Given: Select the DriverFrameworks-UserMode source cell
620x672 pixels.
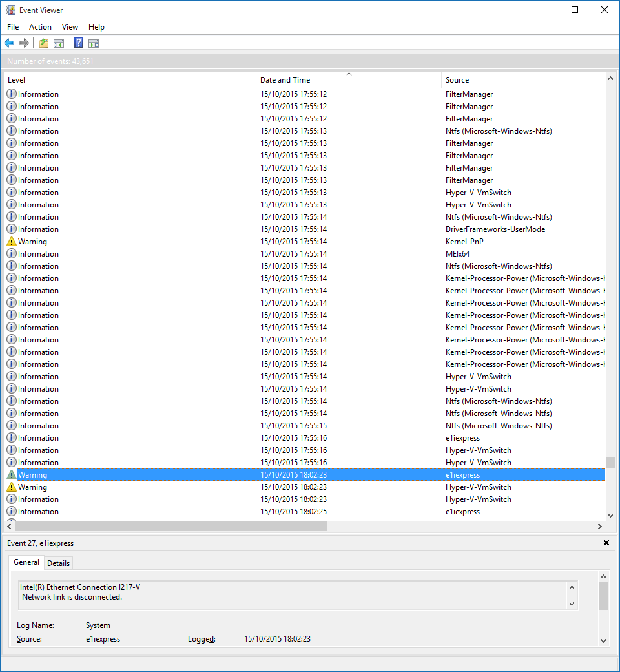Looking at the screenshot, I should coord(495,229).
